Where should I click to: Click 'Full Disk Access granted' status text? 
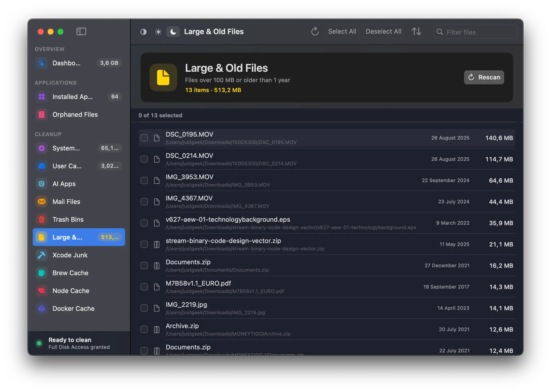click(79, 347)
